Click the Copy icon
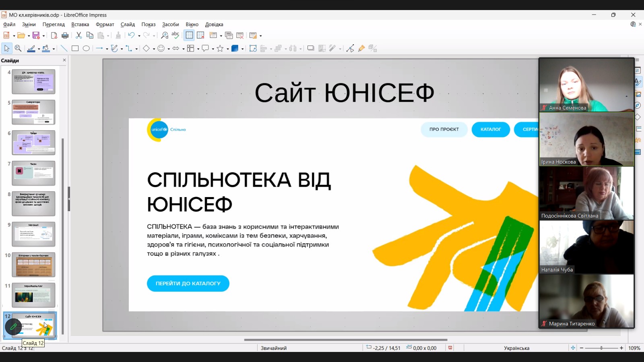 coord(90,35)
